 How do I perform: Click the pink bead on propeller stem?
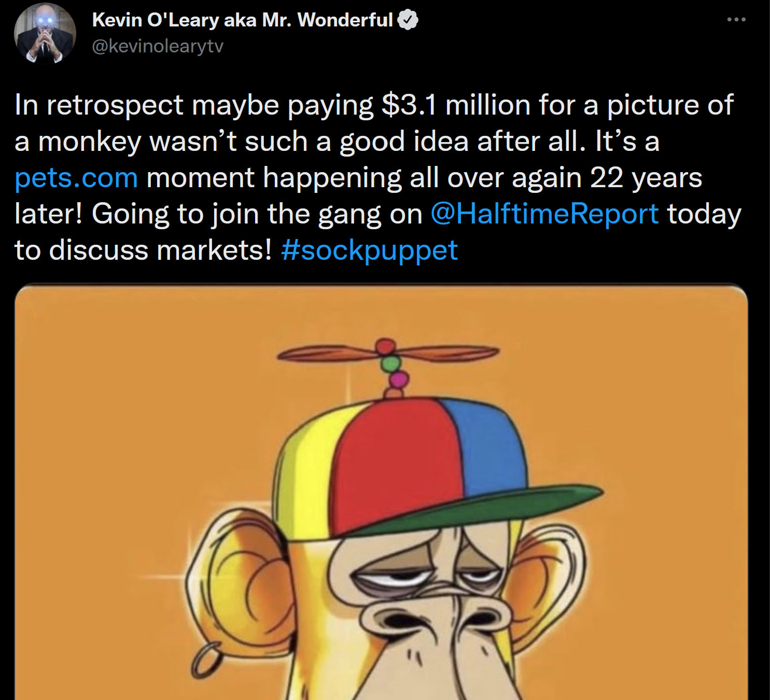[x=399, y=380]
